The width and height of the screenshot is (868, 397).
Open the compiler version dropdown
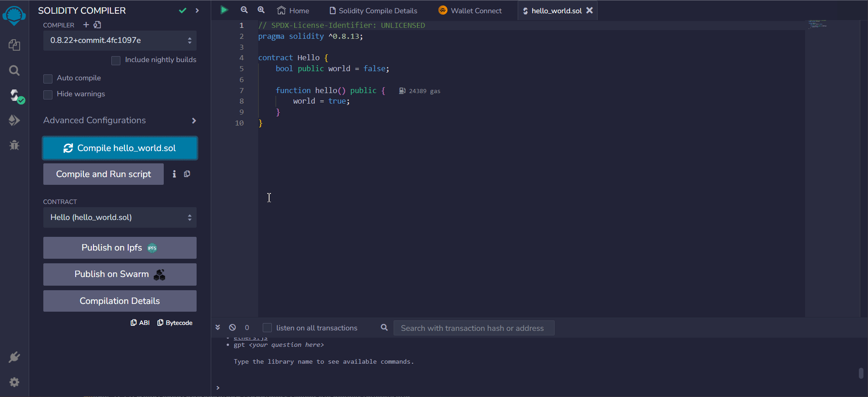[x=120, y=41]
